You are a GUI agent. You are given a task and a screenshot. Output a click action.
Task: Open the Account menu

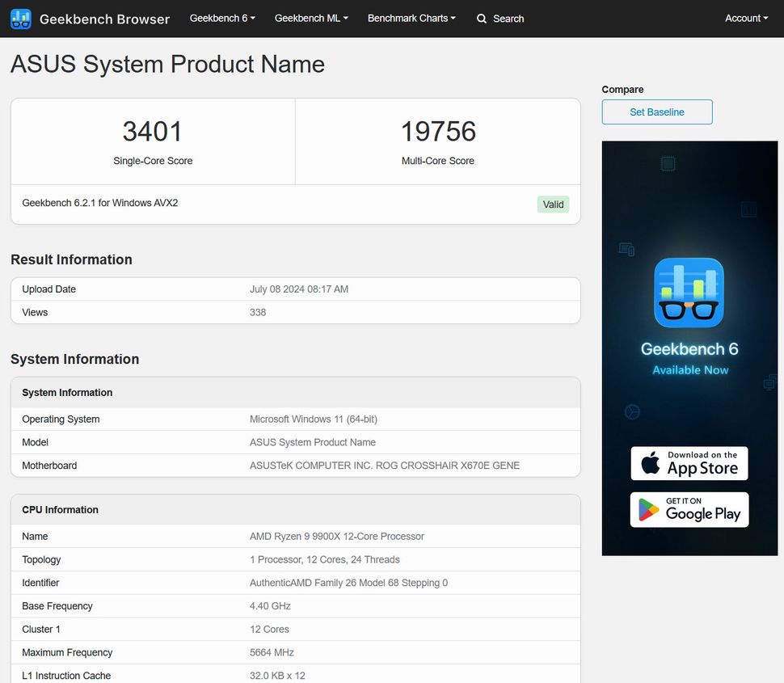point(746,18)
